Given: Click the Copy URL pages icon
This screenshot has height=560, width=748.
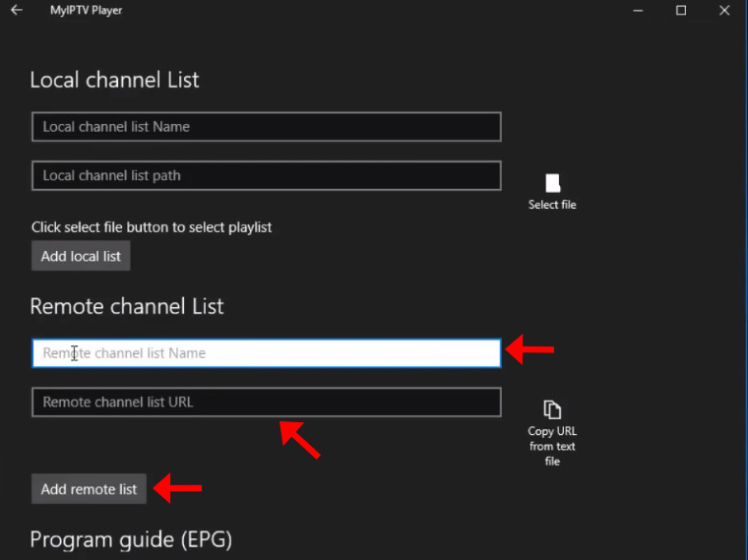Looking at the screenshot, I should coord(552,409).
